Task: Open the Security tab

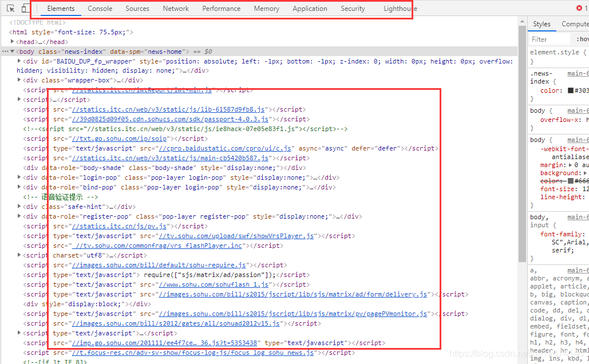Action: click(x=353, y=8)
